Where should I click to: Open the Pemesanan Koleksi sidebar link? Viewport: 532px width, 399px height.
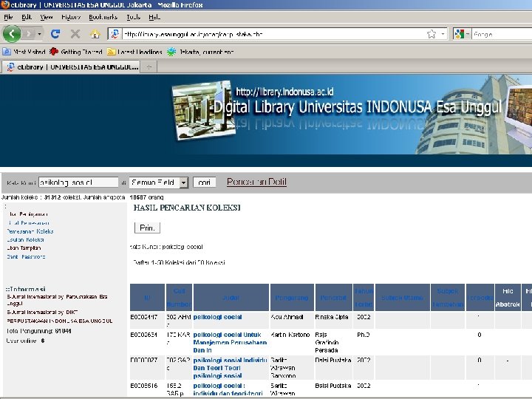pos(30,231)
